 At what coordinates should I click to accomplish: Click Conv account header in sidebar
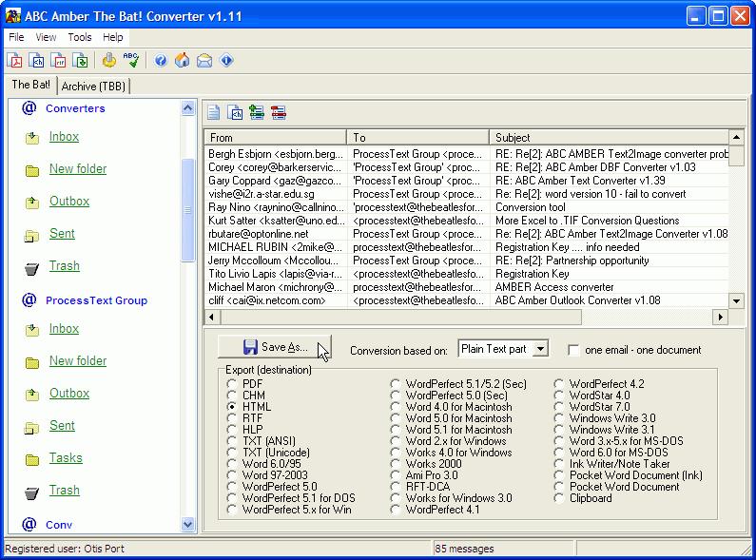[59, 525]
